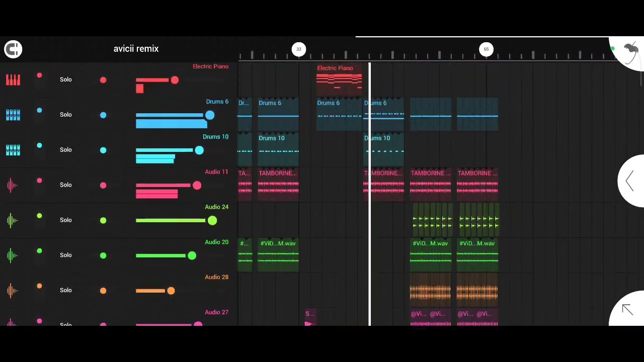Select the small S... clip on Audio 27
The image size is (644, 362).
click(x=310, y=318)
